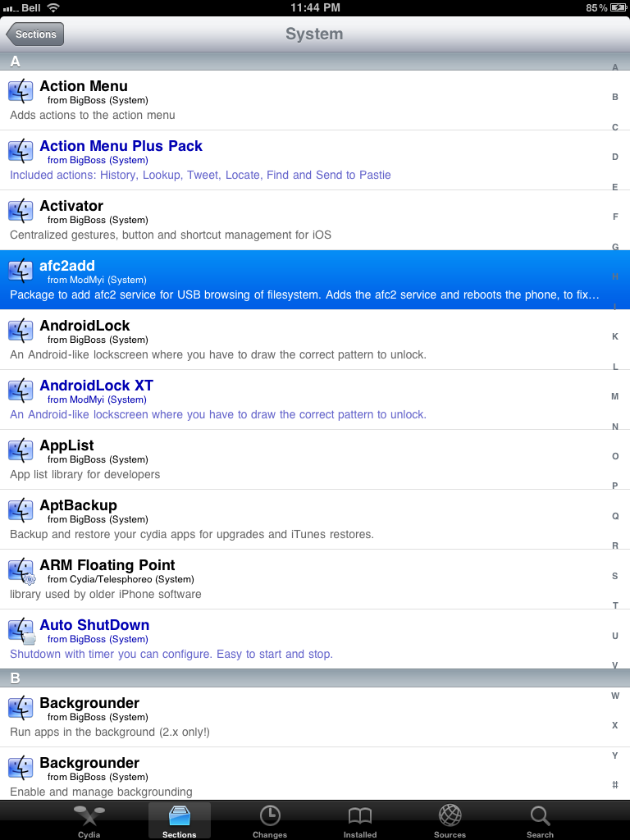Open the AndroidLock XT title
The width and height of the screenshot is (630, 840).
[97, 386]
